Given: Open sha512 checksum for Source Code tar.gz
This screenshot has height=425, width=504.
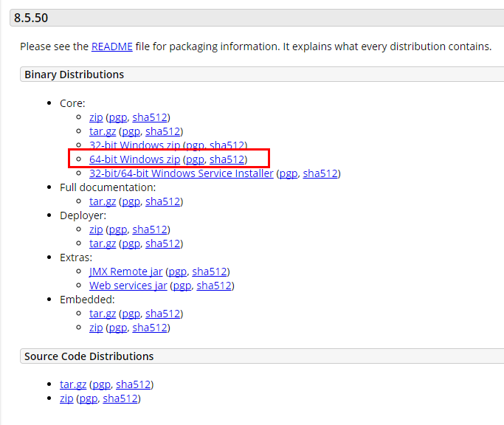Looking at the screenshot, I should click(x=134, y=384).
